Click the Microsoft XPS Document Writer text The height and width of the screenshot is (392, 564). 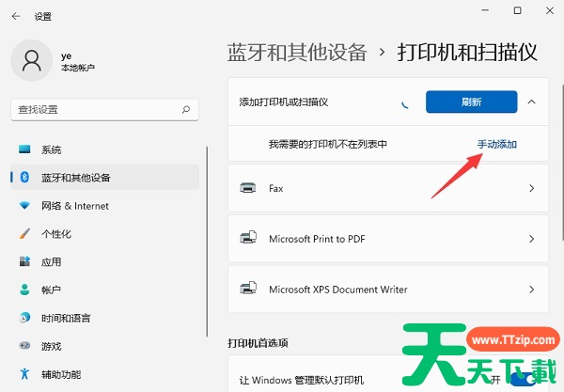tap(338, 290)
